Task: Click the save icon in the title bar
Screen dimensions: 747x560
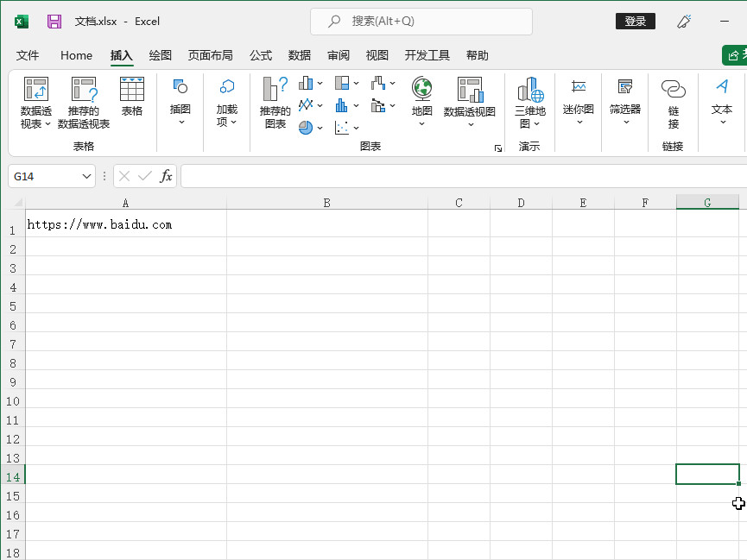Action: pyautogui.click(x=54, y=22)
